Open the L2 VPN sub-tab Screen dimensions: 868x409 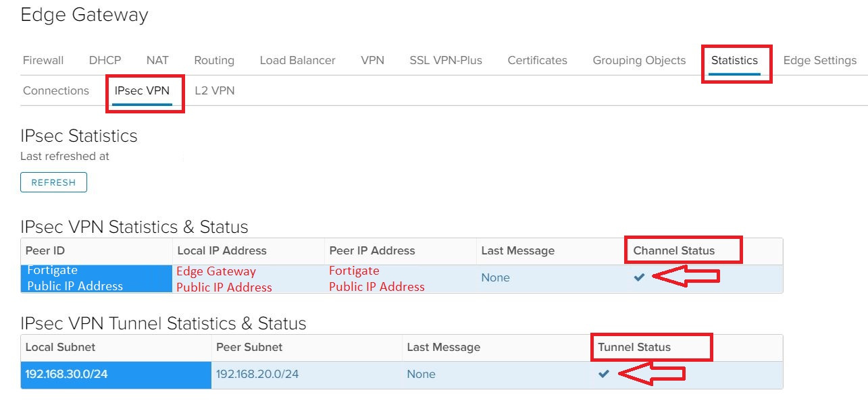click(215, 90)
